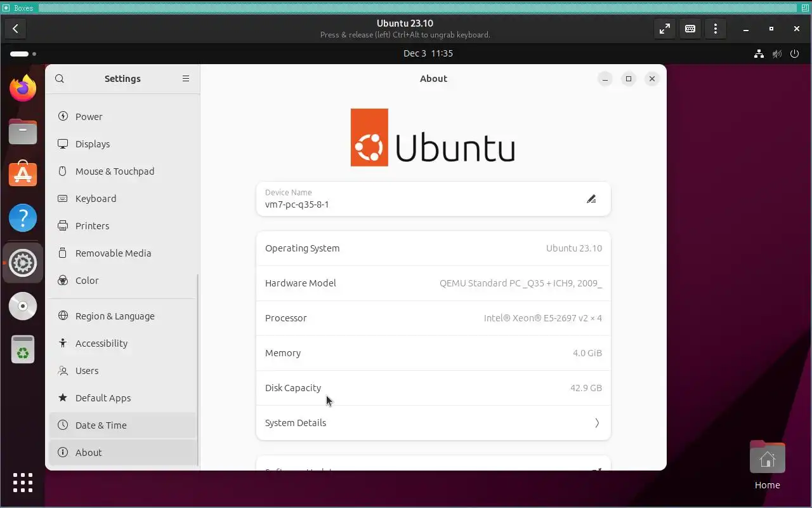The width and height of the screenshot is (812, 508).
Task: Open Help from the dock
Action: 23,218
